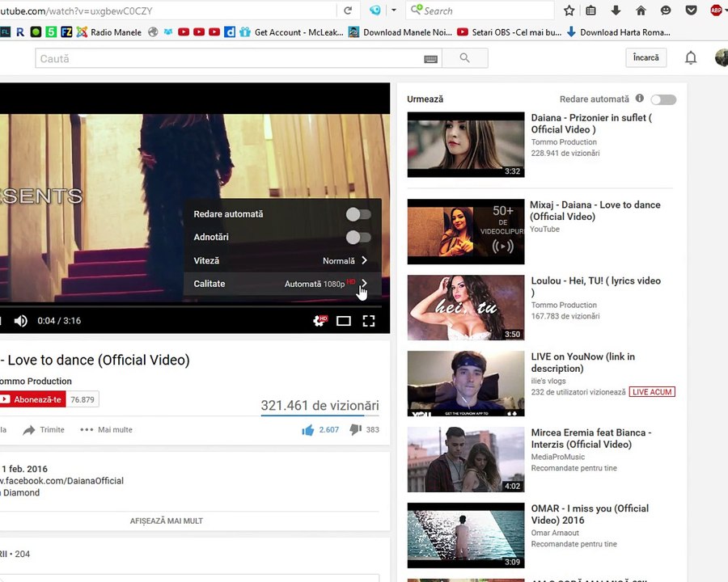
Task: Click the blue extension icon beside reload
Action: tap(375, 11)
